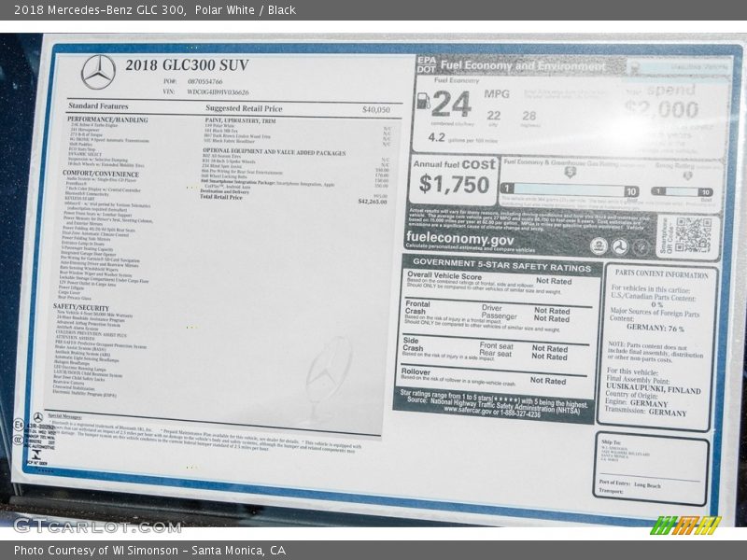This screenshot has width=747, height=560.
Task: Click the $2,000 spend figure
Action: [x=662, y=109]
